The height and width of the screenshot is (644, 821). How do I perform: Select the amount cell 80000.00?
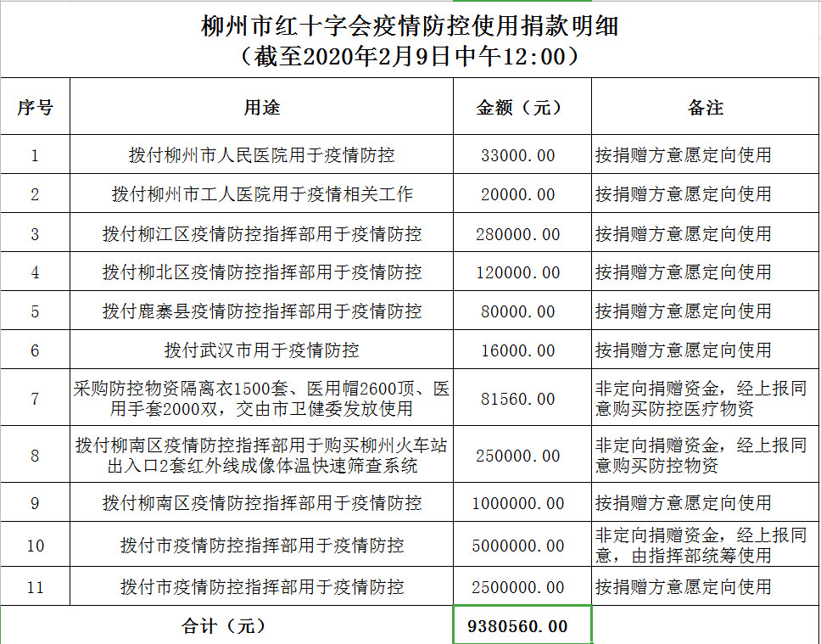tap(522, 311)
